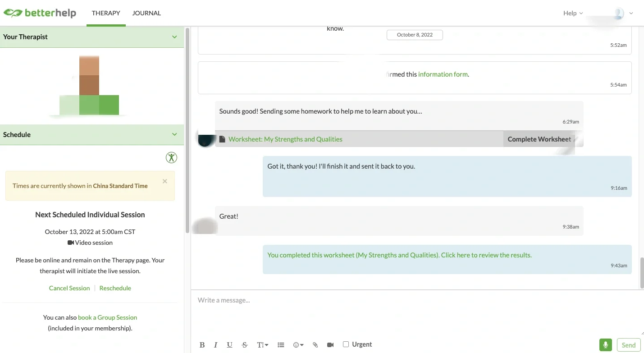Apply strikethrough formatting to the message
644x353 pixels.
(245, 345)
